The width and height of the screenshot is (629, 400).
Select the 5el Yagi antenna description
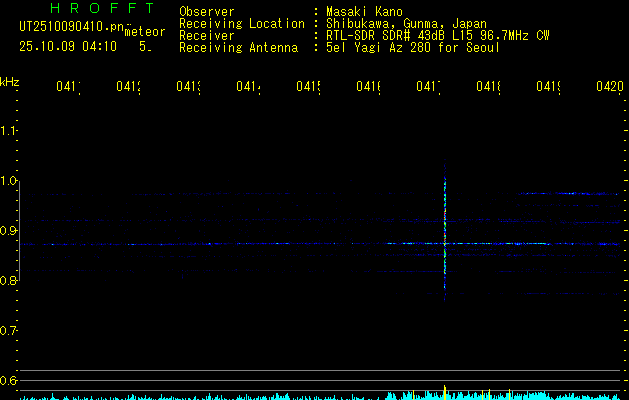[x=412, y=48]
